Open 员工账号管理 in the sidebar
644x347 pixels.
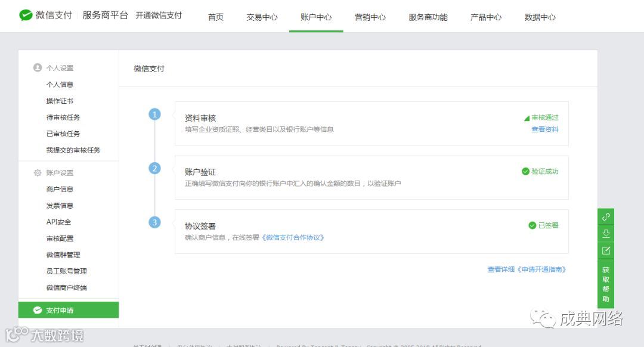[66, 271]
